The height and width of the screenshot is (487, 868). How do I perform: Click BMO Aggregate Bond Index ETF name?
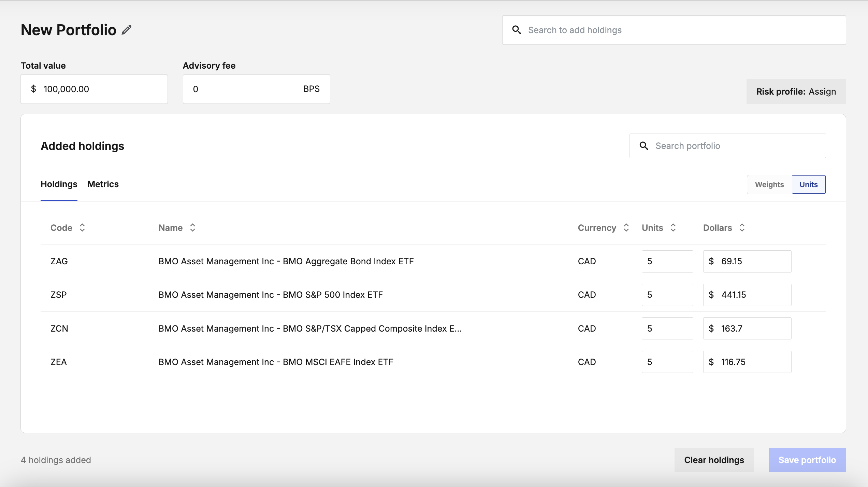pos(286,261)
